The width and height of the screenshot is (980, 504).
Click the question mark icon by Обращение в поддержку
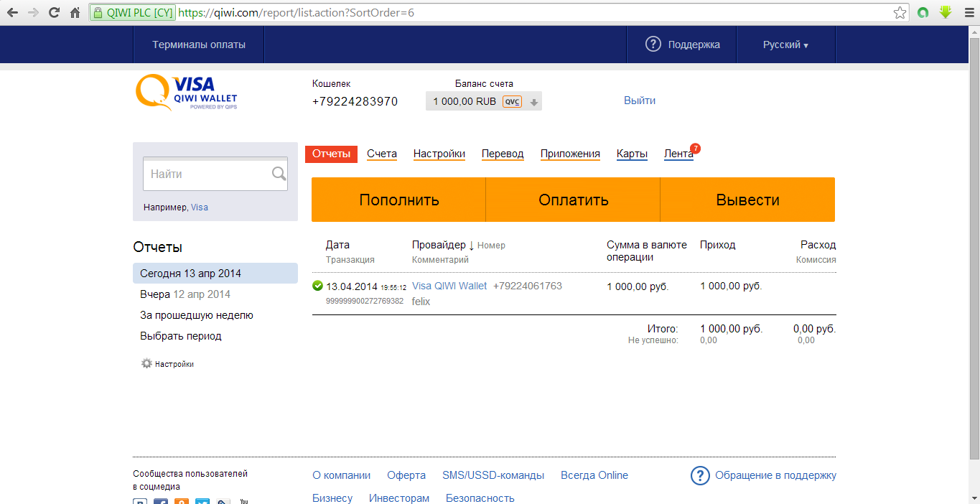pos(700,475)
